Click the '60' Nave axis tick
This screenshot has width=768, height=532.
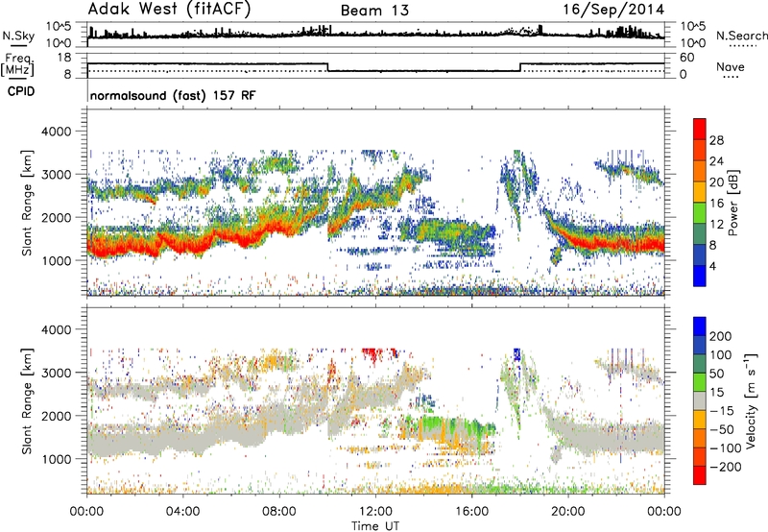686,58
